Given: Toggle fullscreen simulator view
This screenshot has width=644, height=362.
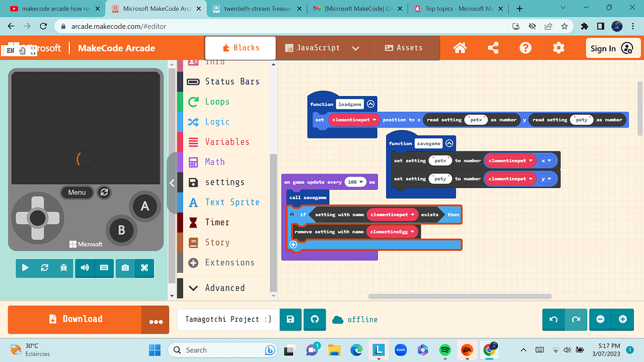Looking at the screenshot, I should (x=143, y=268).
